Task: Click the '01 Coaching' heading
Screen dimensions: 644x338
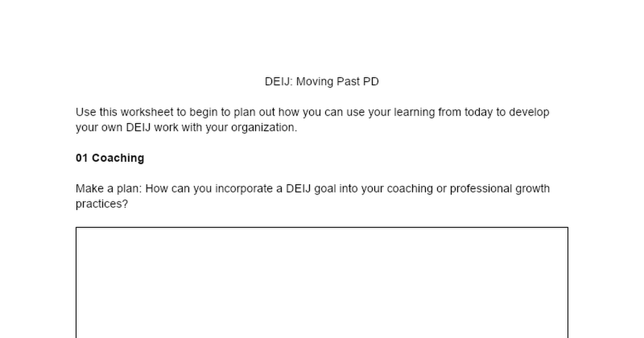Action: coord(110,158)
